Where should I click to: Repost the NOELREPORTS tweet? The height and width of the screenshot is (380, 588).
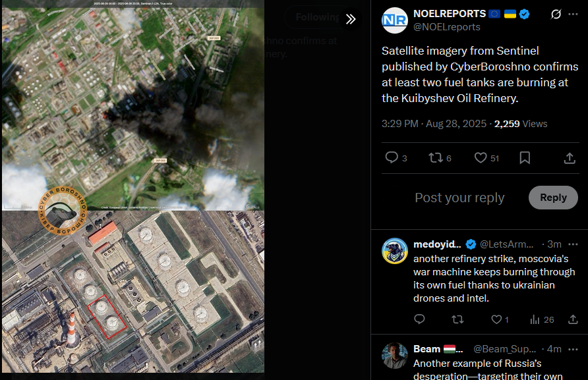tap(436, 157)
